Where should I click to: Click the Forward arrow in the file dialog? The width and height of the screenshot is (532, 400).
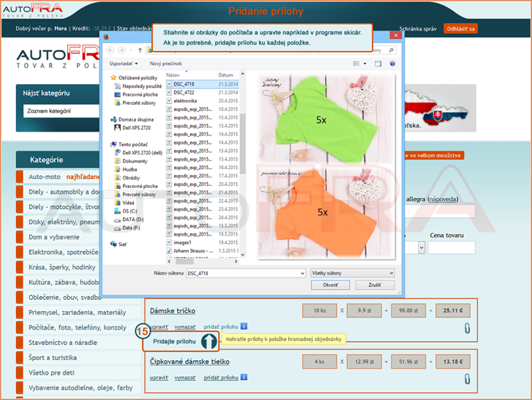(121, 50)
